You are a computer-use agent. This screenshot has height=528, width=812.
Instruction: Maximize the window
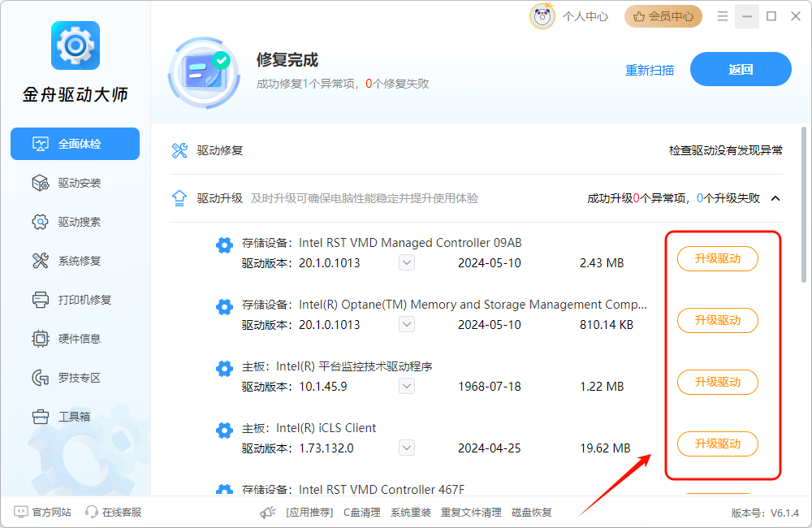click(771, 16)
